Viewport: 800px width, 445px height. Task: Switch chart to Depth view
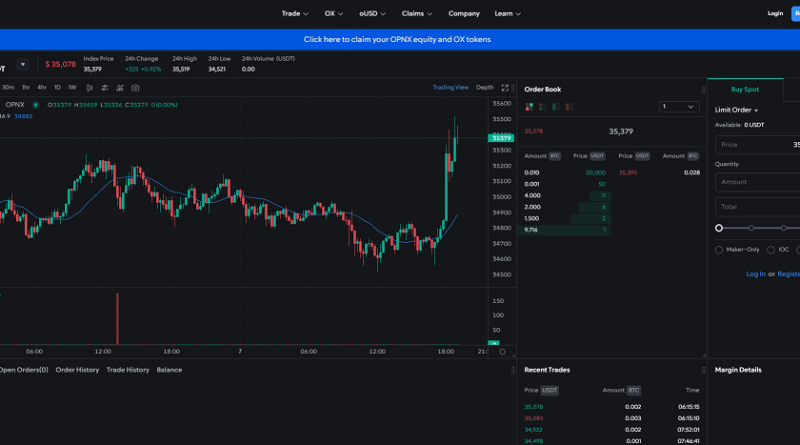(485, 87)
